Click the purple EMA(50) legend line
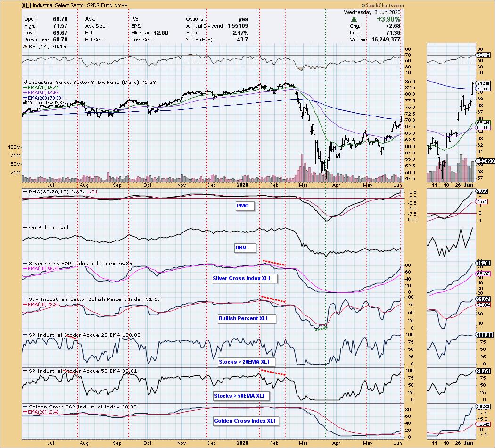Screen dimensions: 495x448 pyautogui.click(x=25, y=93)
